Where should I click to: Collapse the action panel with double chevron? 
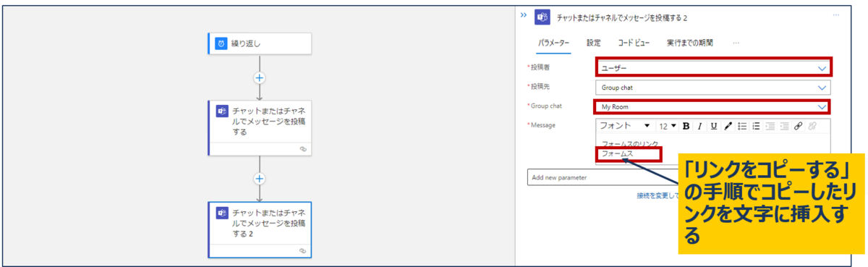coord(523,14)
